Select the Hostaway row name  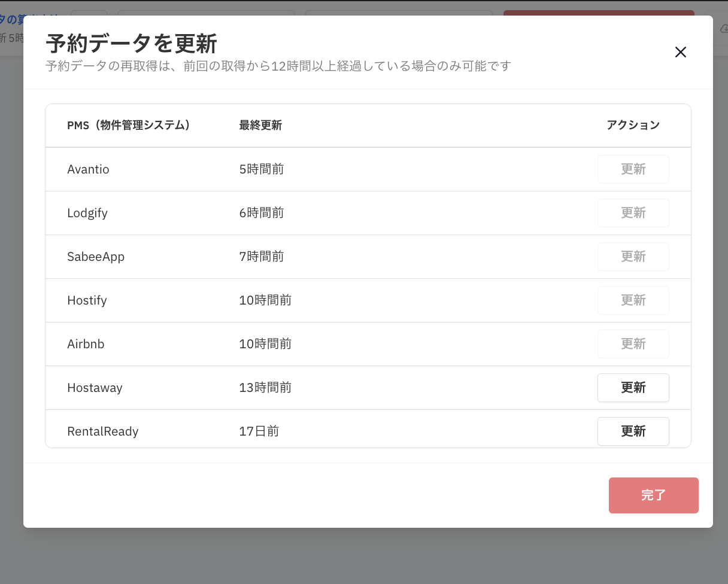[95, 388]
